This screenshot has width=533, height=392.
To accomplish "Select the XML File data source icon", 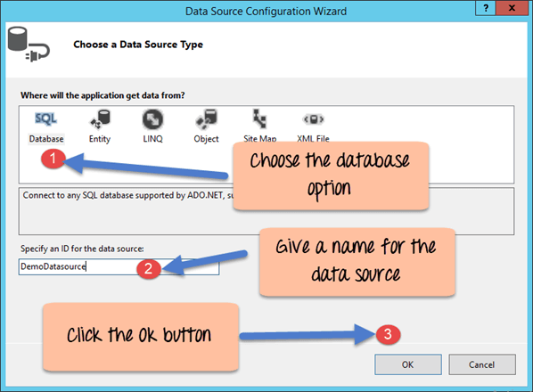I will point(314,119).
